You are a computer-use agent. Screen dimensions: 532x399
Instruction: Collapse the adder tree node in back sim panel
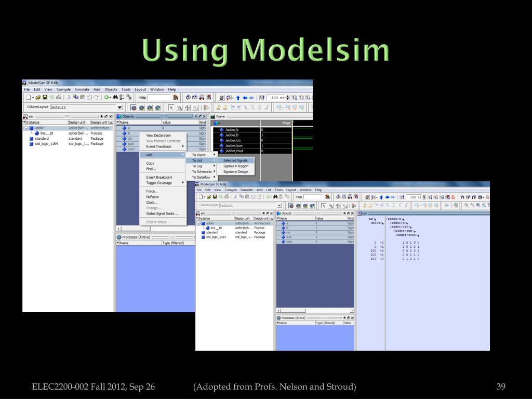26,128
